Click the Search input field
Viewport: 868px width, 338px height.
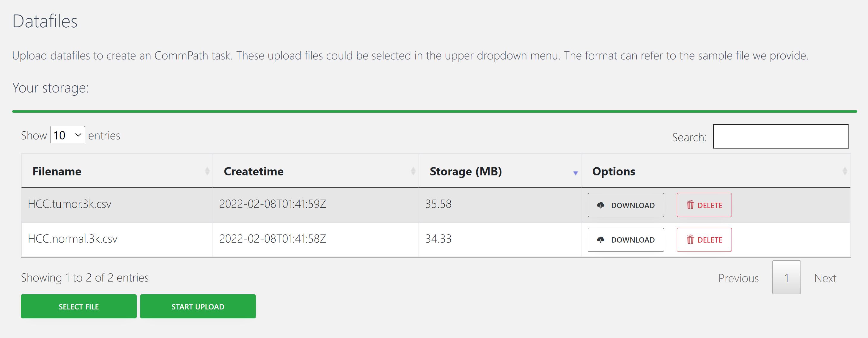(x=780, y=136)
